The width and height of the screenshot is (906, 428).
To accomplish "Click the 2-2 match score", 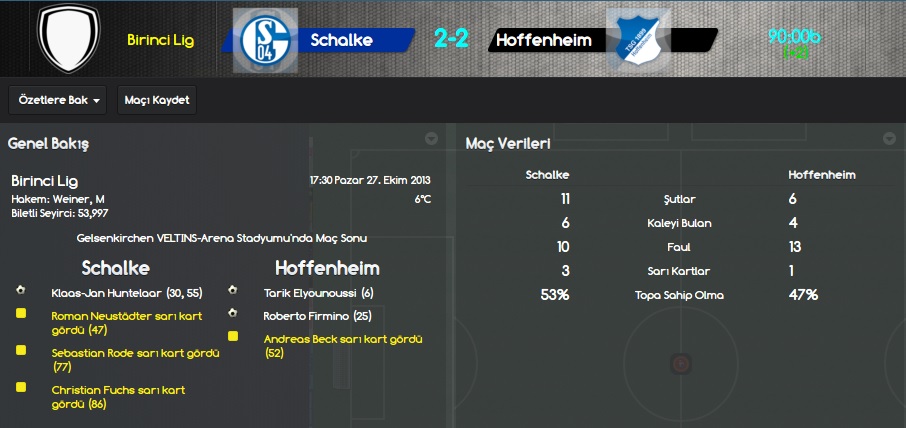I will pos(451,39).
